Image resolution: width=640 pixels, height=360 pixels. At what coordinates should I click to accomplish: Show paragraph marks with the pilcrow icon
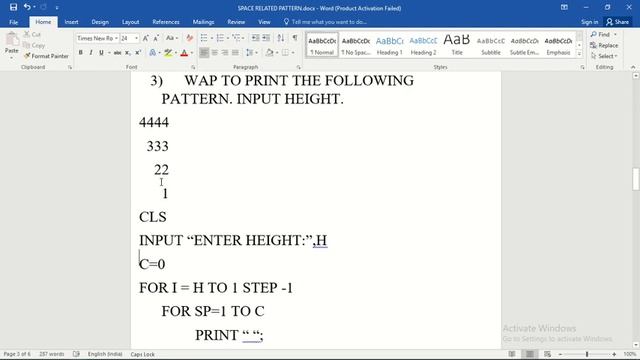coord(295,38)
